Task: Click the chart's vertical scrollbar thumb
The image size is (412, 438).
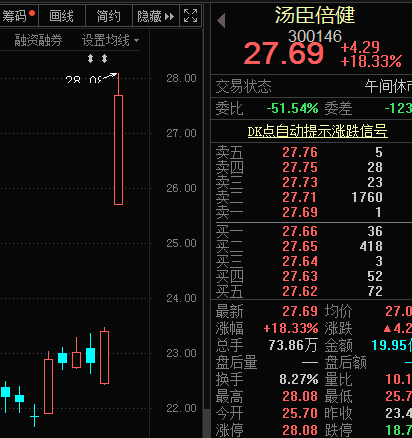Action: click(207, 423)
